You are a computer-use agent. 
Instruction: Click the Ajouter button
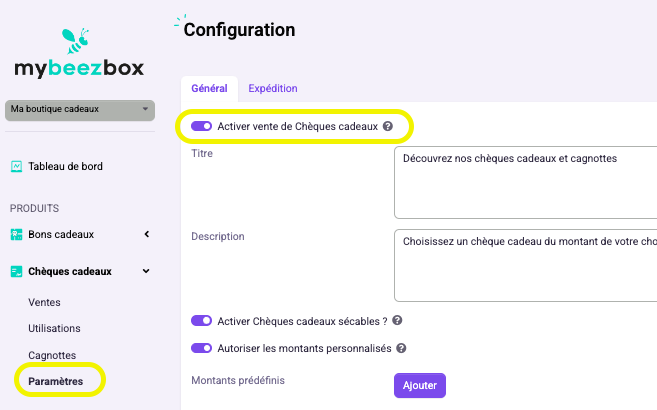[420, 385]
